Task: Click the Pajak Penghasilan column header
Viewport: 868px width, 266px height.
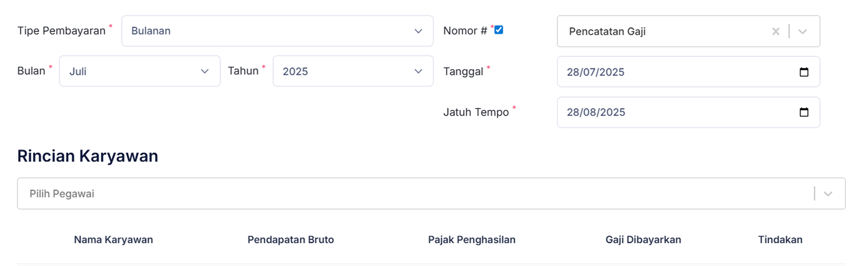Action: (472, 240)
